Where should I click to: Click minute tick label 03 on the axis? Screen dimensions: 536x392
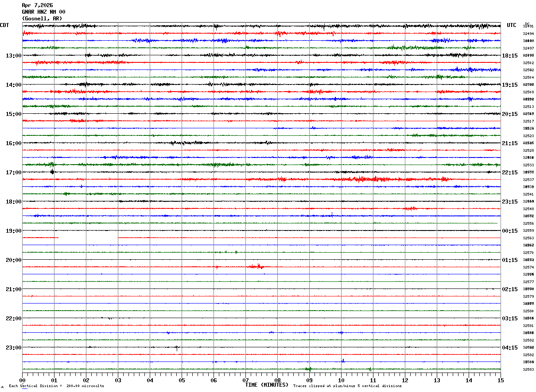(118, 380)
